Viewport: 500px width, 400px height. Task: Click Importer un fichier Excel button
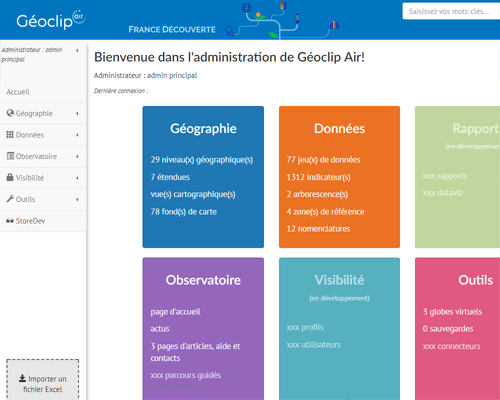click(43, 380)
